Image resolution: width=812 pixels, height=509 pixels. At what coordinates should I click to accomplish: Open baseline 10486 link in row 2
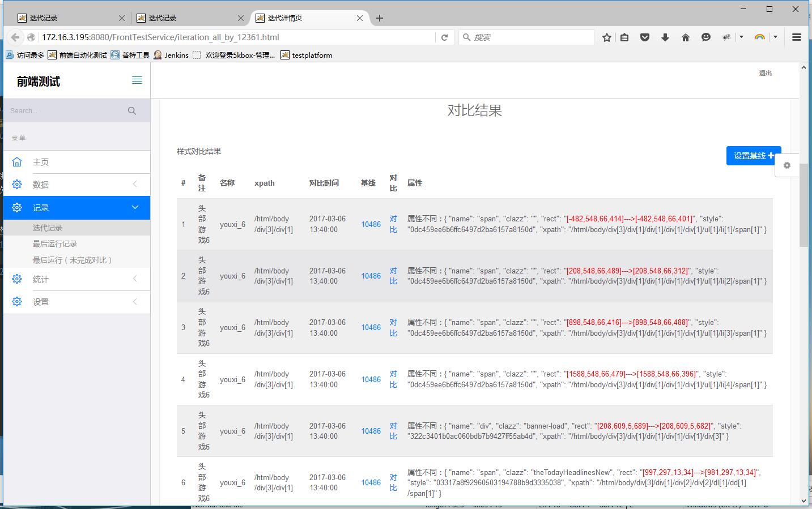point(371,276)
